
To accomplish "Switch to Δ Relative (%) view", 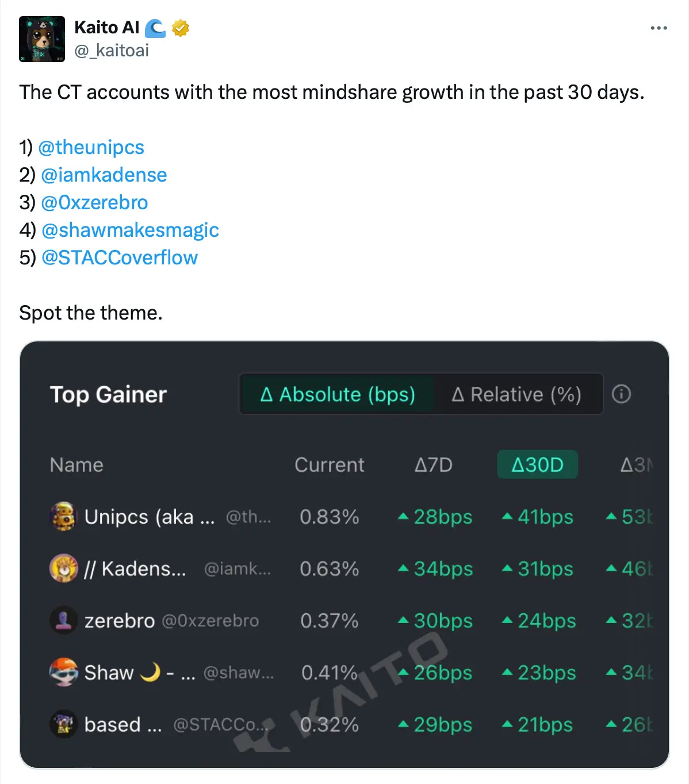I will [516, 394].
